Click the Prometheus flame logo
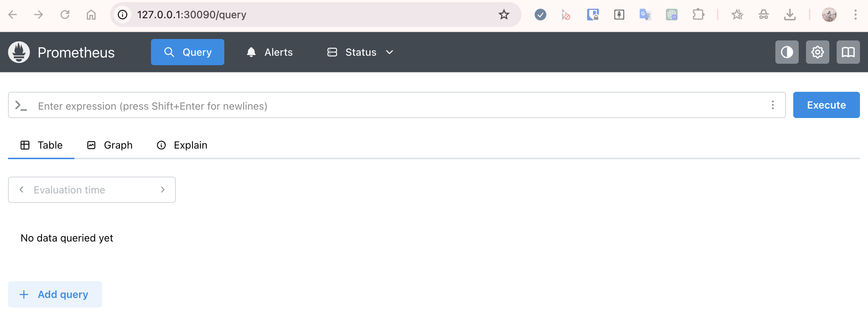This screenshot has height=322, width=868. pos(19,52)
